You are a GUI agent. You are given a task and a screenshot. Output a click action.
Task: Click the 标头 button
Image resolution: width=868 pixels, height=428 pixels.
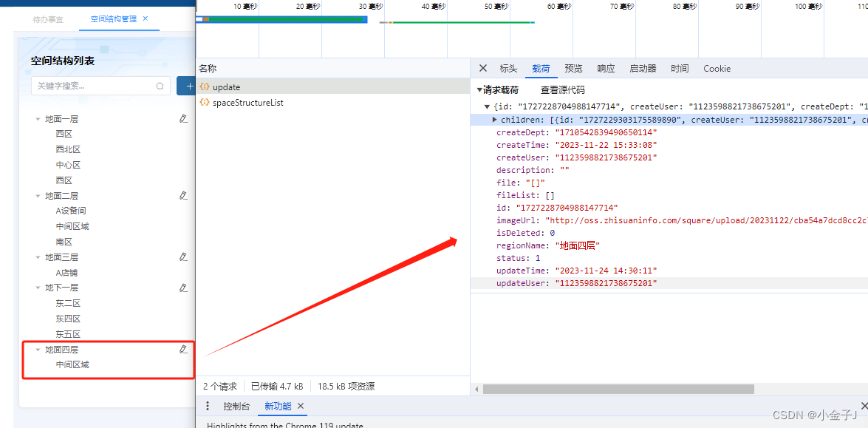coord(508,68)
